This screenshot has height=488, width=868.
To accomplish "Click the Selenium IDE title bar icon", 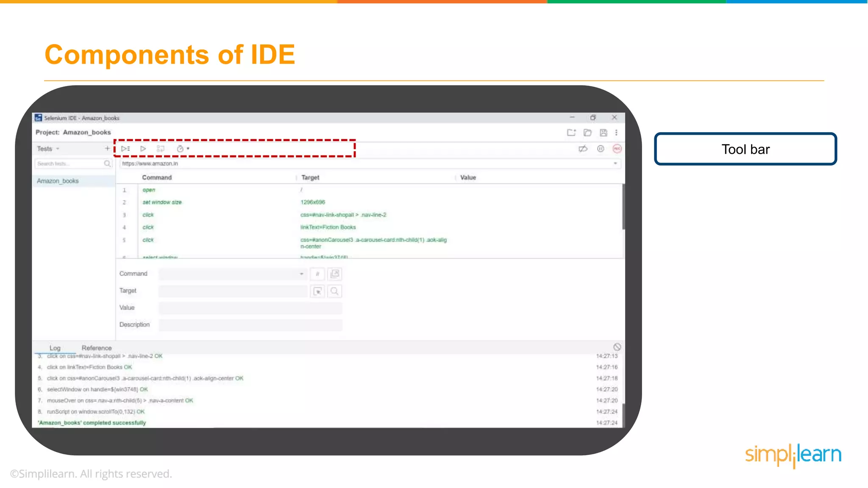I will click(x=39, y=118).
